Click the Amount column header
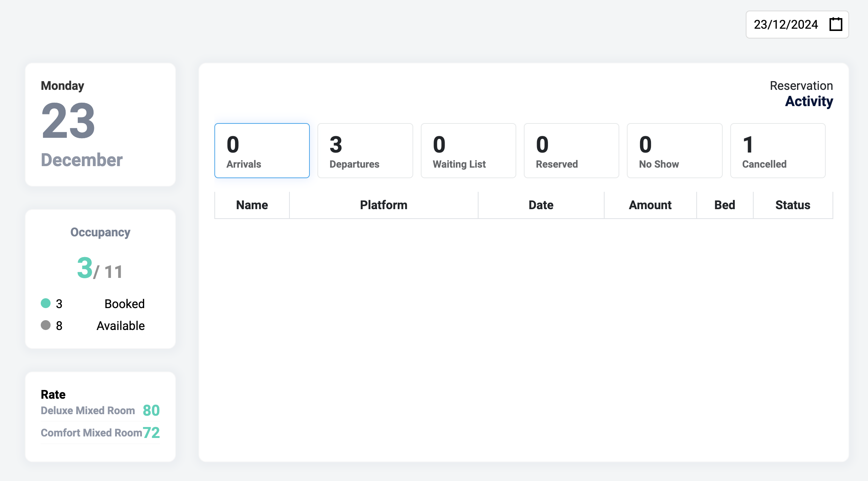Screen dimensions: 868x481 650,205
